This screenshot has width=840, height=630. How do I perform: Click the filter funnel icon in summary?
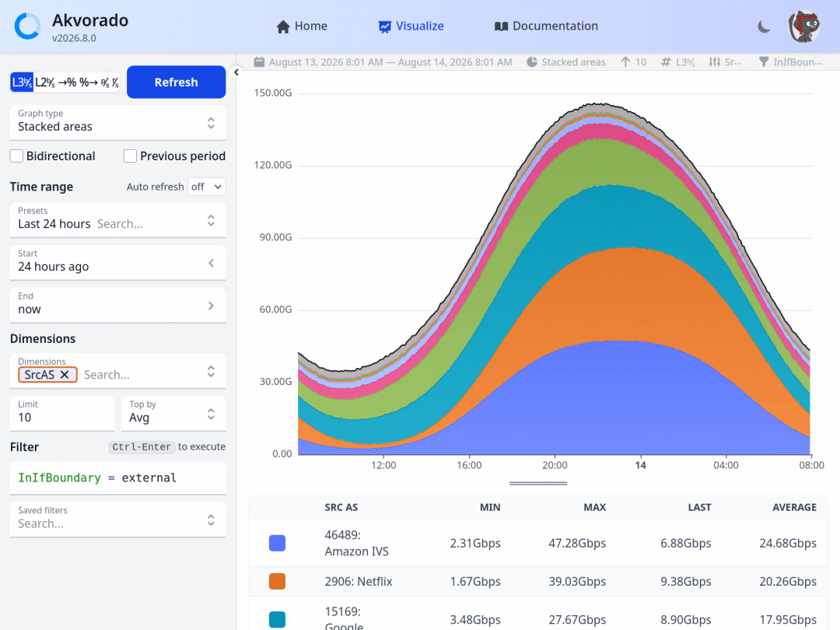point(764,62)
